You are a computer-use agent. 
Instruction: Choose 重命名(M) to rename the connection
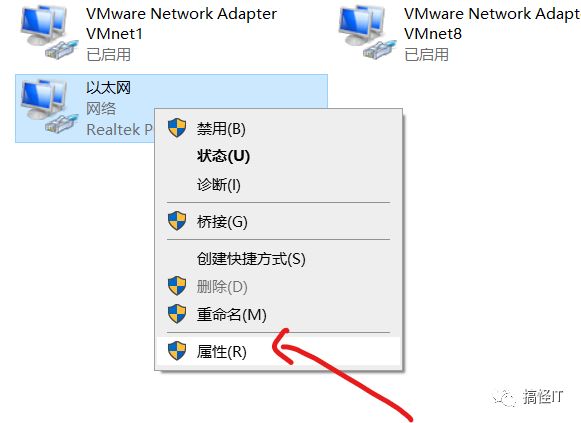pos(278,314)
